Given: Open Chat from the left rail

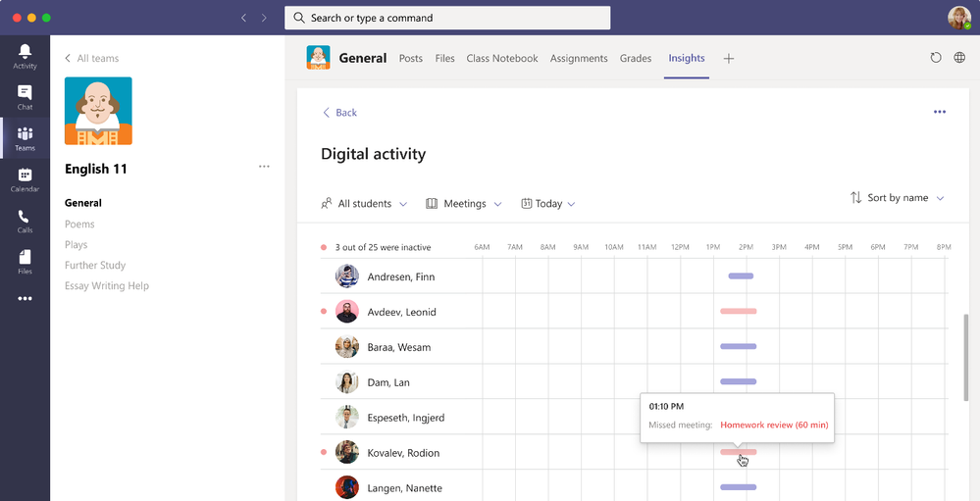Looking at the screenshot, I should click(25, 96).
